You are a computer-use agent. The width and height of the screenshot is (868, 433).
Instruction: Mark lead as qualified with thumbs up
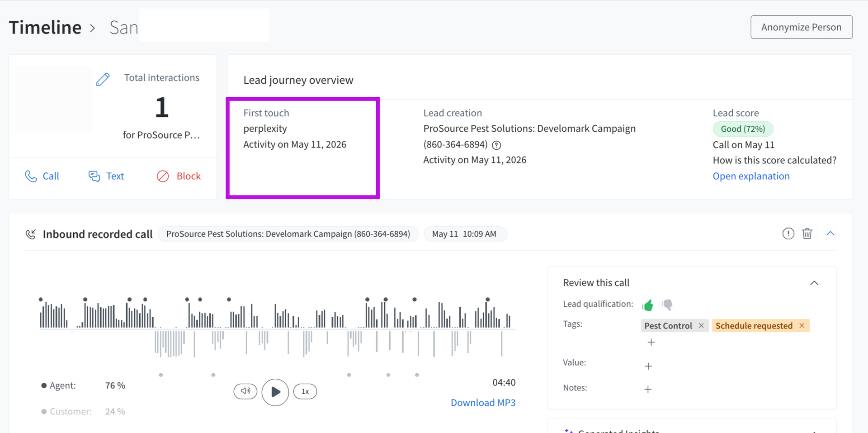tap(647, 305)
